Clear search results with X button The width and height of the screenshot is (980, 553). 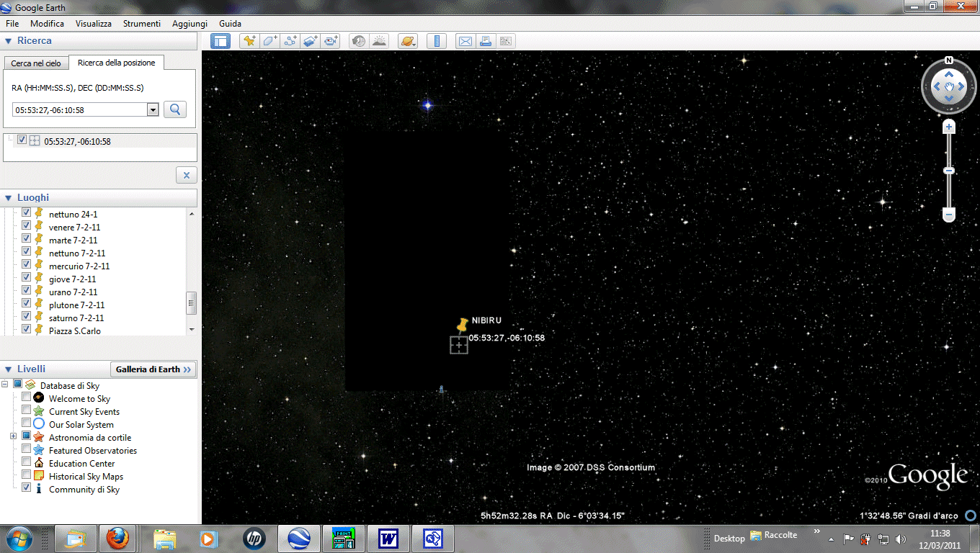tap(186, 175)
